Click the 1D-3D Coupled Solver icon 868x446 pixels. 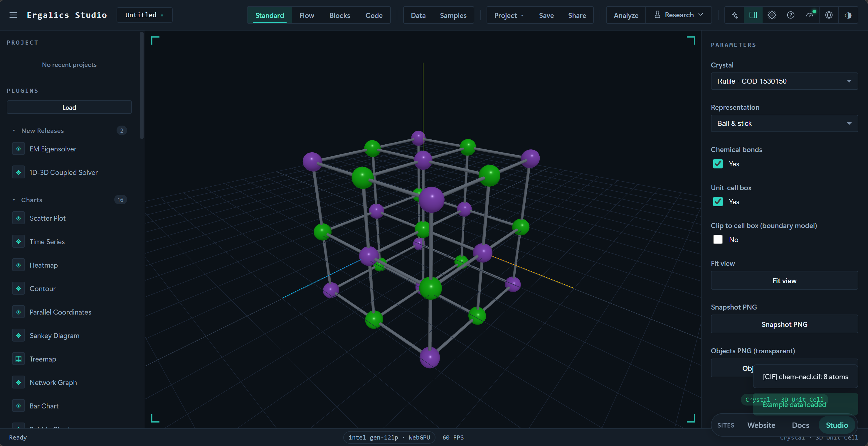[x=18, y=172]
